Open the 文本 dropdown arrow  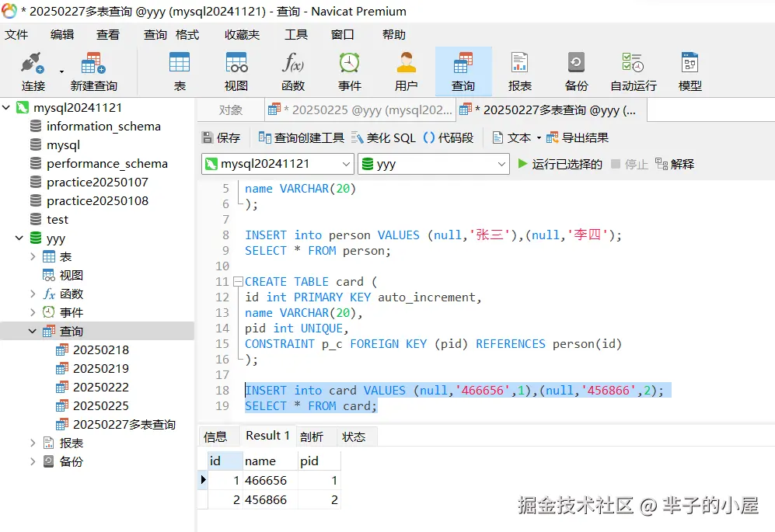coord(539,137)
